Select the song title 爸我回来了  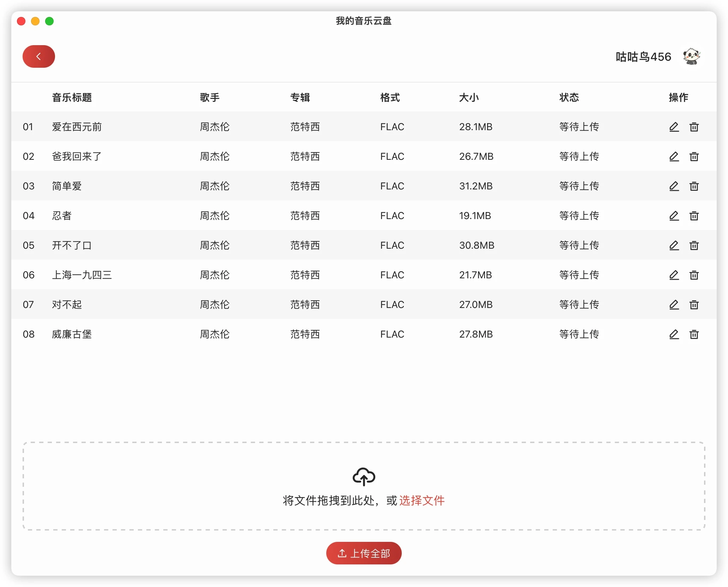click(x=77, y=156)
